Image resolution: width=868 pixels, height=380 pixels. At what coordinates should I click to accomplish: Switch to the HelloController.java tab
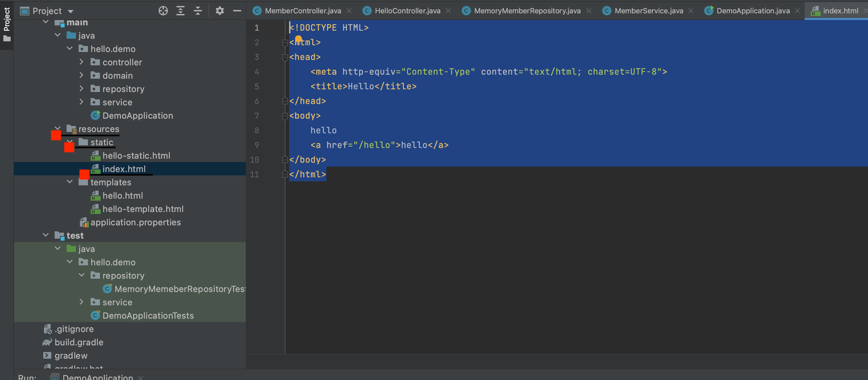[407, 11]
